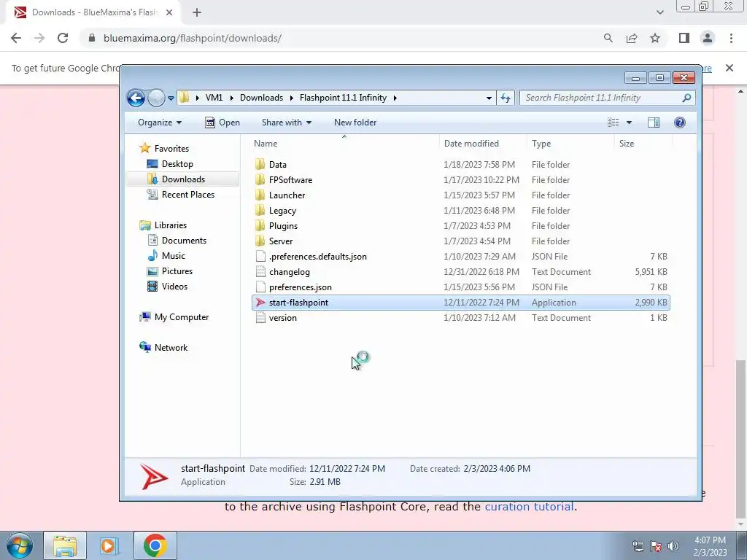Viewport: 747px width, 560px height.
Task: Click the volume speaker tray icon
Action: click(x=673, y=546)
